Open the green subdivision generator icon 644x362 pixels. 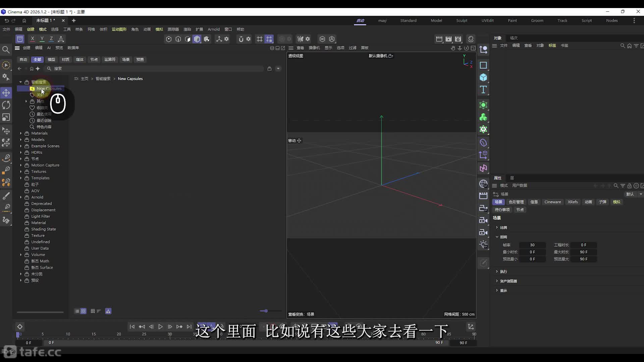(x=483, y=105)
